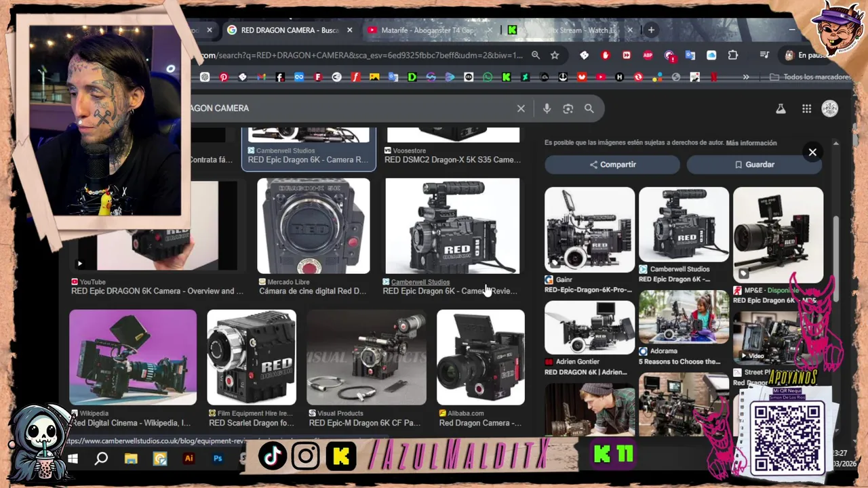Open the zoom magnifier icon in address bar
This screenshot has width=868, height=488.
(x=536, y=56)
